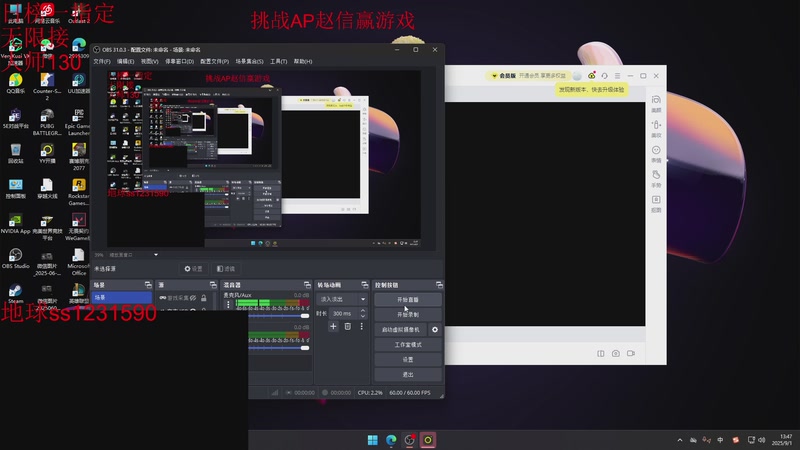Image resolution: width=800 pixels, height=450 pixels.
Task: Click the user avatar in camera app
Action: pos(577,76)
